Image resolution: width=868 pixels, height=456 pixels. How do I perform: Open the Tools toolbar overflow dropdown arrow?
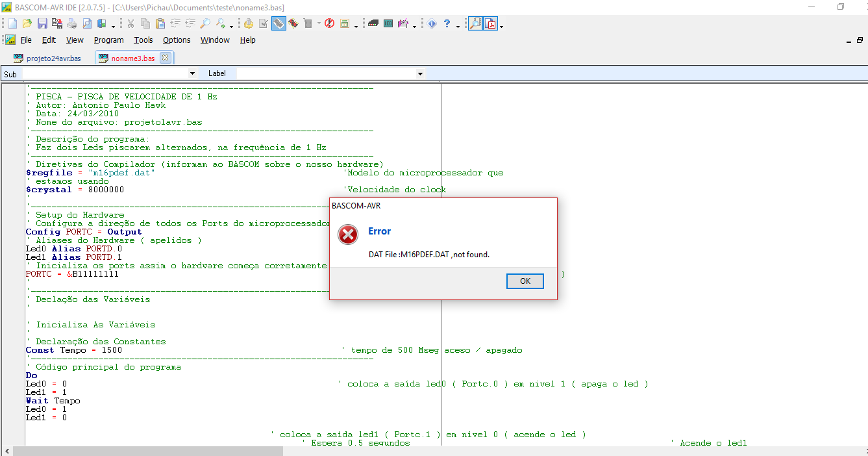point(414,27)
